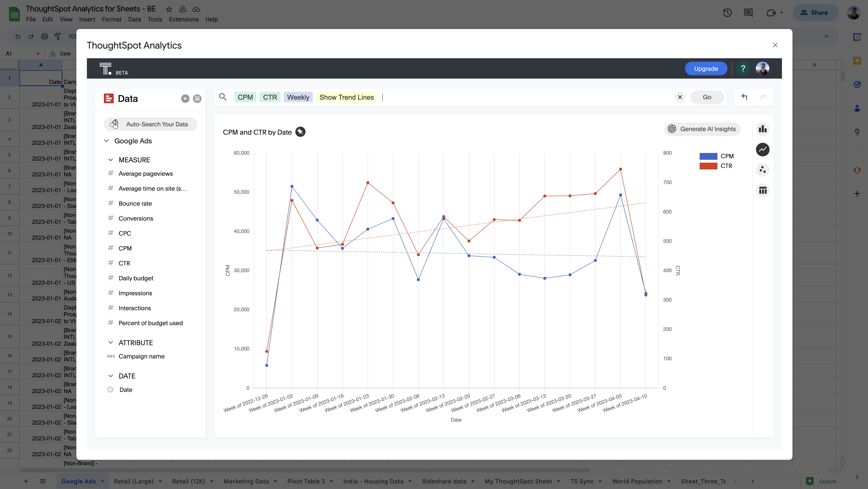Clear the search query with X

(680, 97)
